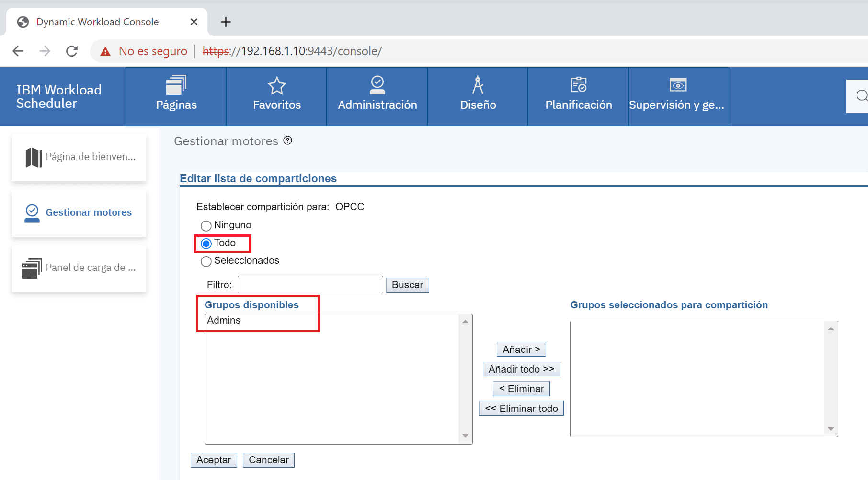This screenshot has width=868, height=480.
Task: Click the Añadir > button
Action: (x=521, y=350)
